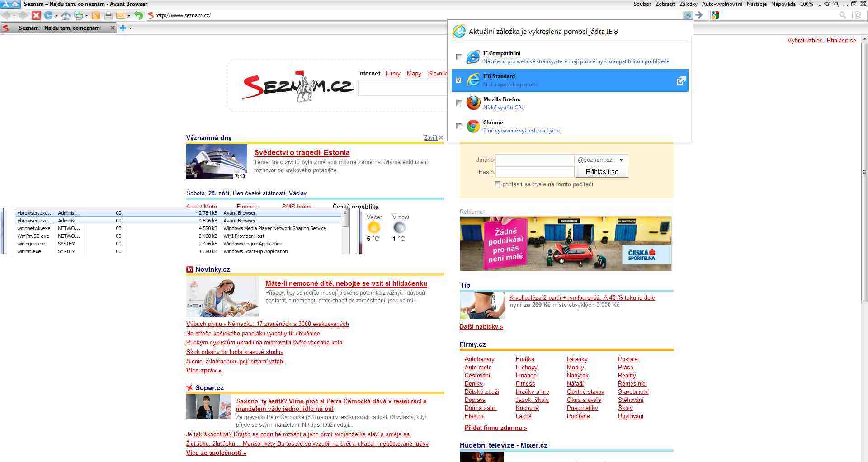Viewport: 868px width, 462px height.
Task: Open the Auto-vyplňování menu
Action: [x=722, y=4]
